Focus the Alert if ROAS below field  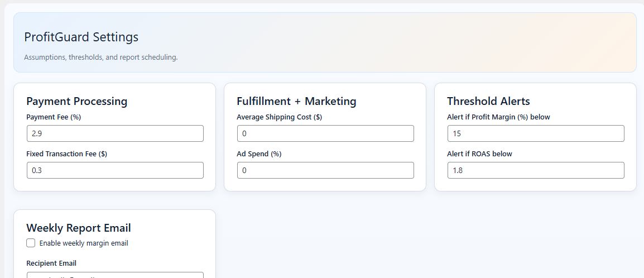[x=536, y=170]
